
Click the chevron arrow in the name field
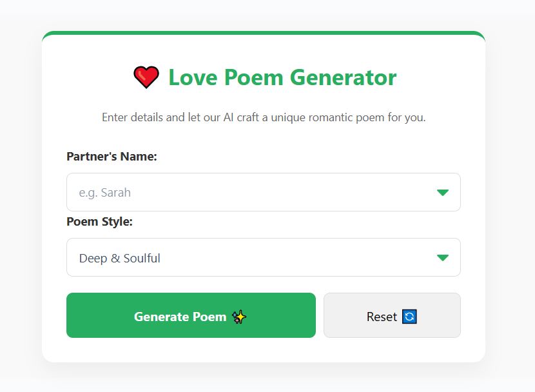point(443,191)
